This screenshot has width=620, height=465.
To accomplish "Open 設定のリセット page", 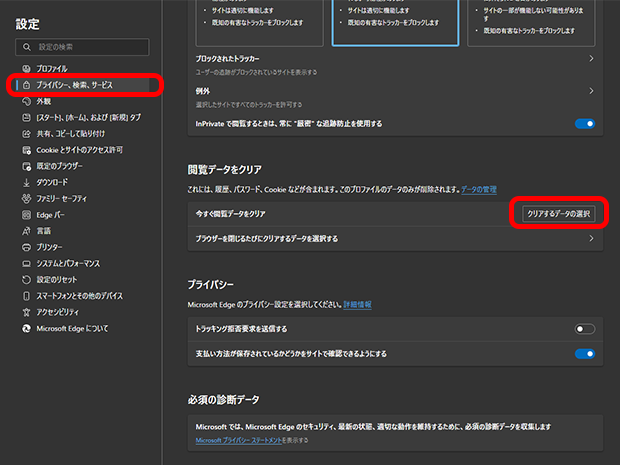I will (x=57, y=280).
